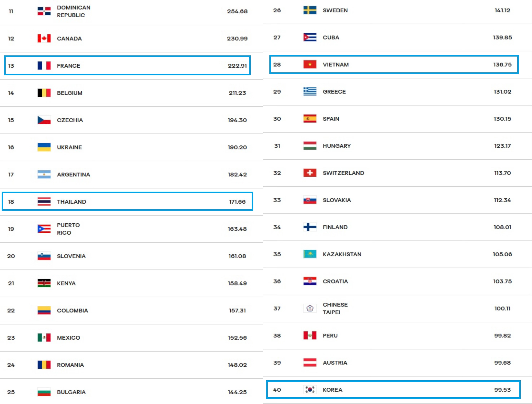Open the DOMINICAN REPUBLIC team name
532x404 pixels.
click(x=74, y=11)
